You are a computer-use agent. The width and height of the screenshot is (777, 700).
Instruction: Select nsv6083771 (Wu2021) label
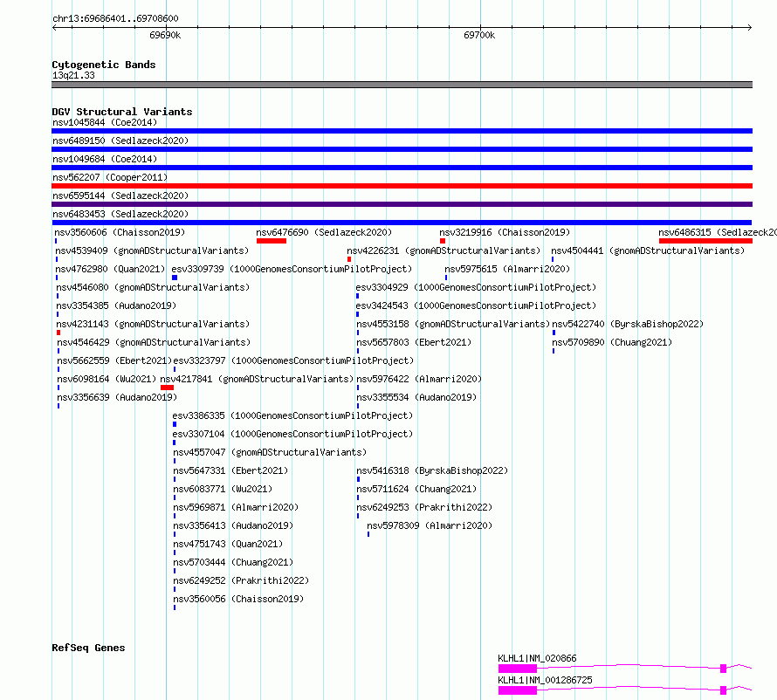tap(223, 489)
